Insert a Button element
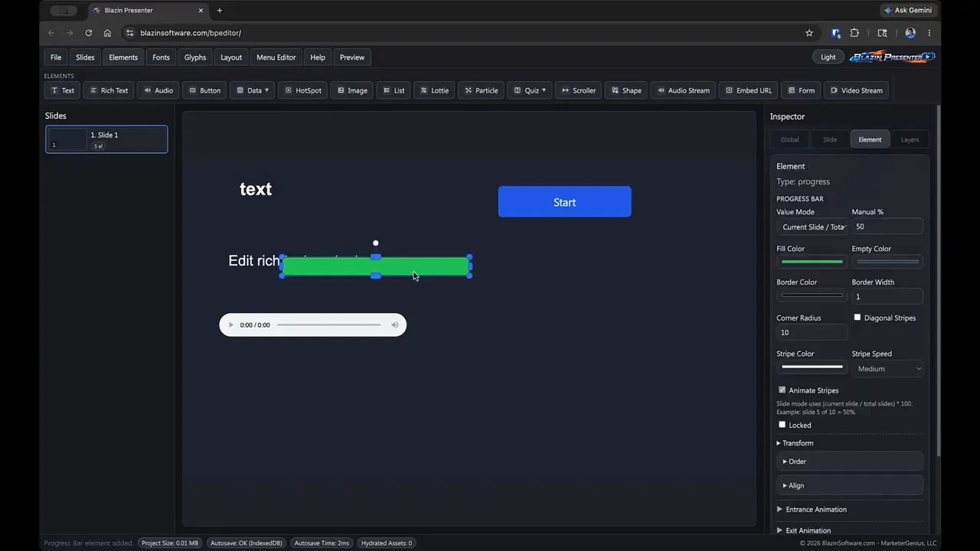The height and width of the screenshot is (551, 980). point(204,90)
